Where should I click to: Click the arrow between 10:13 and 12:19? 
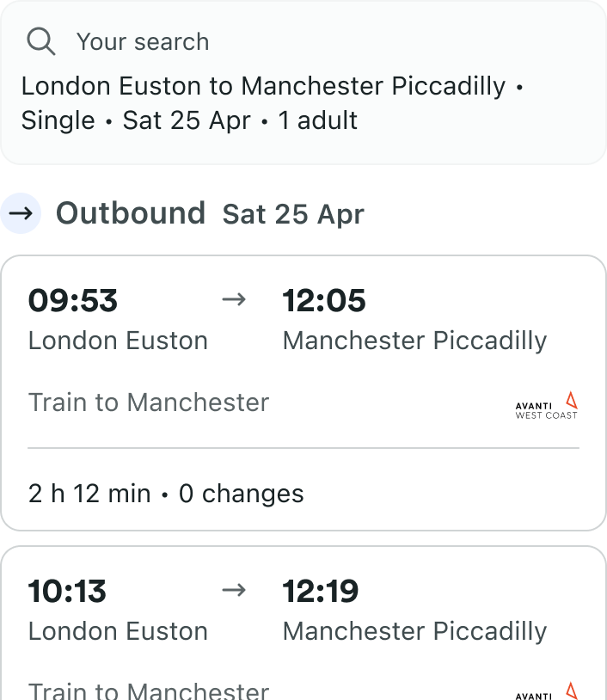[234, 590]
